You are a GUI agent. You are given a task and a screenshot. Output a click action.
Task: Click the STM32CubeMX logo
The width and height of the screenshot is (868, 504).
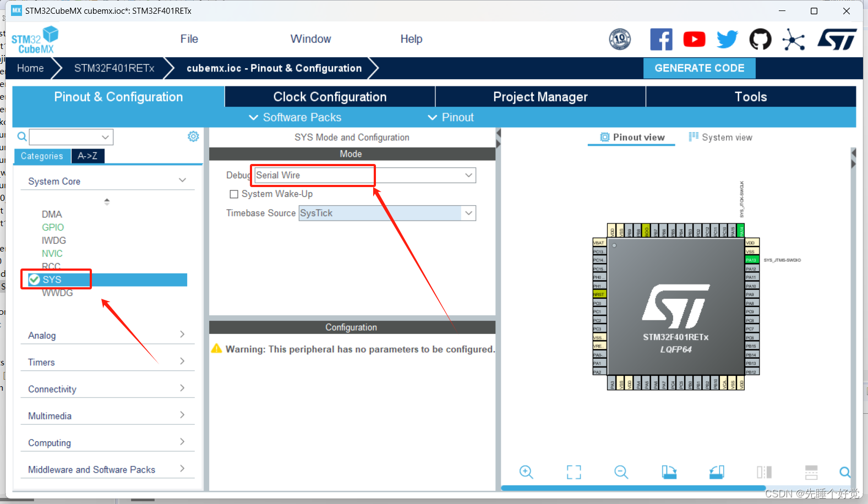pyautogui.click(x=35, y=40)
